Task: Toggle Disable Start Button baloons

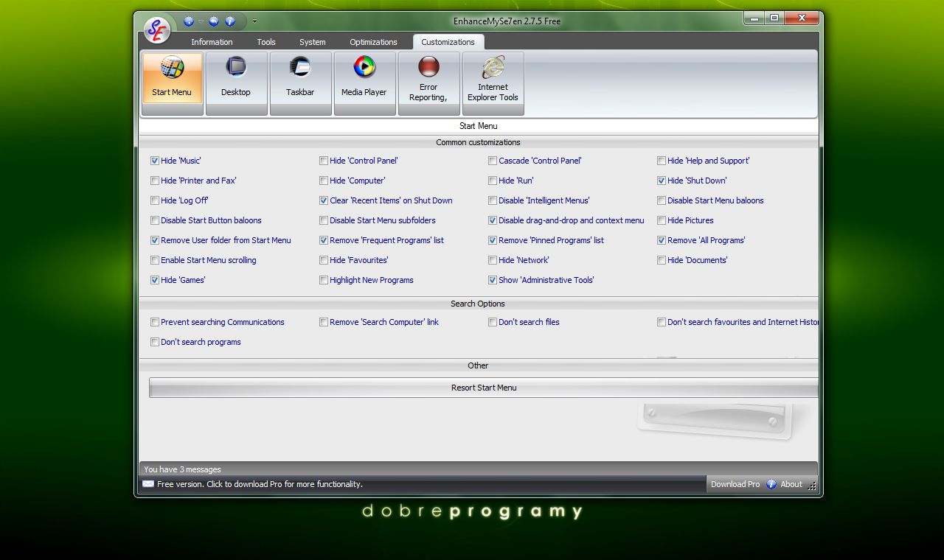Action: (155, 220)
